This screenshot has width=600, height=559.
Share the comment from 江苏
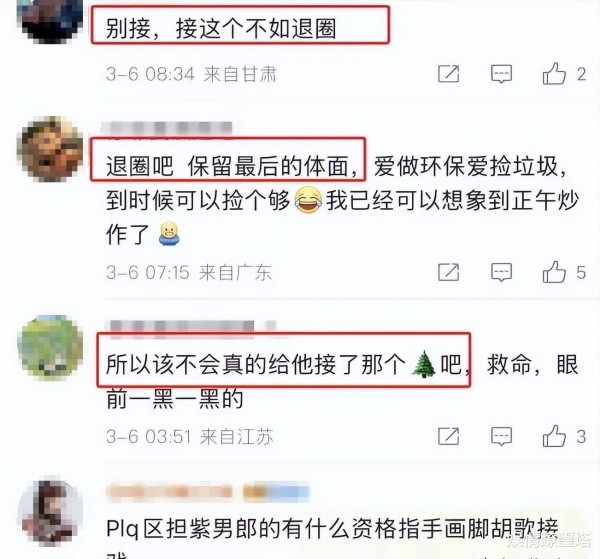(448, 436)
